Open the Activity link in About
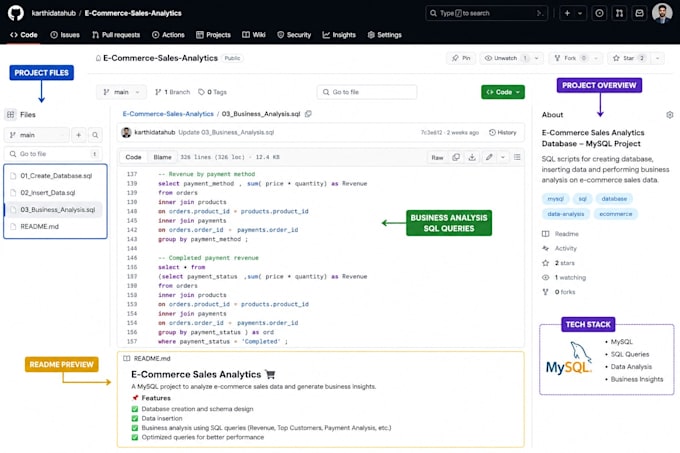 [x=559, y=248]
